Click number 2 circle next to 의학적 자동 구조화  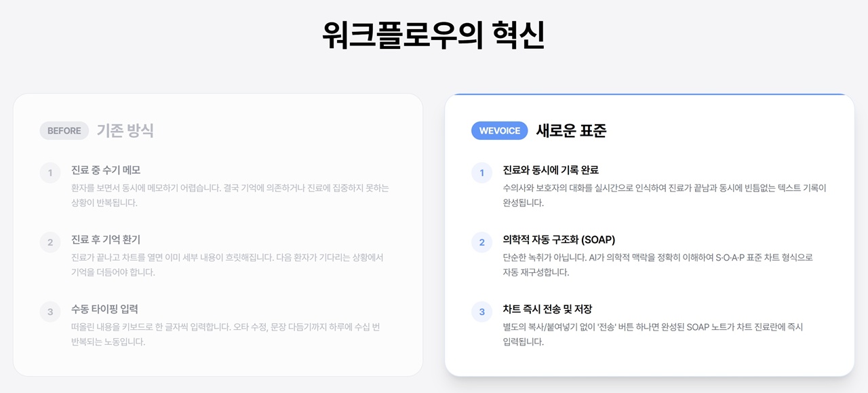click(482, 242)
